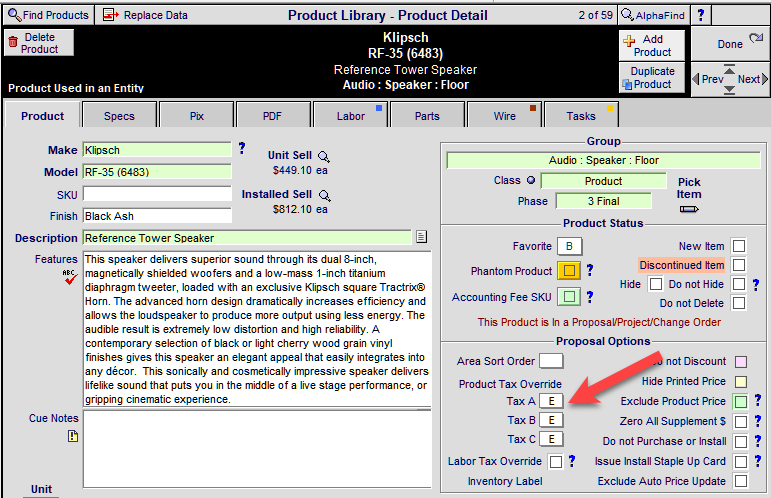Open help for Exclude Product Price
771x498 pixels.
(x=758, y=400)
